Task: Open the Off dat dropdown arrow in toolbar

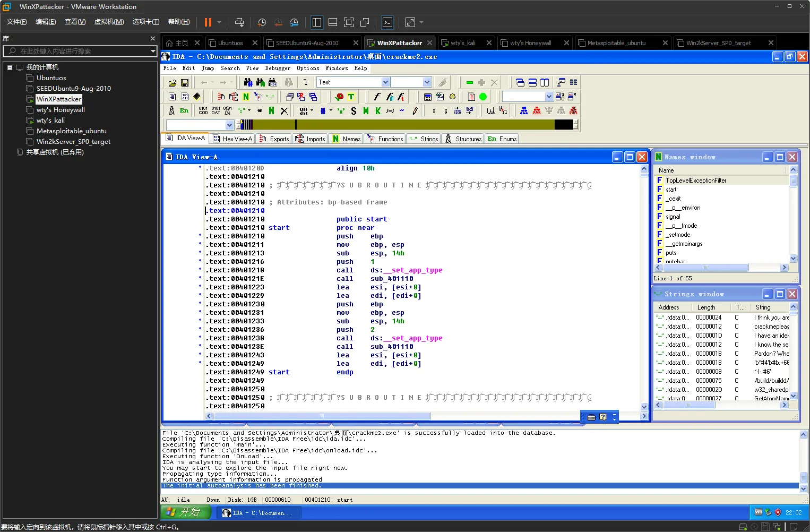Action: tap(312, 110)
